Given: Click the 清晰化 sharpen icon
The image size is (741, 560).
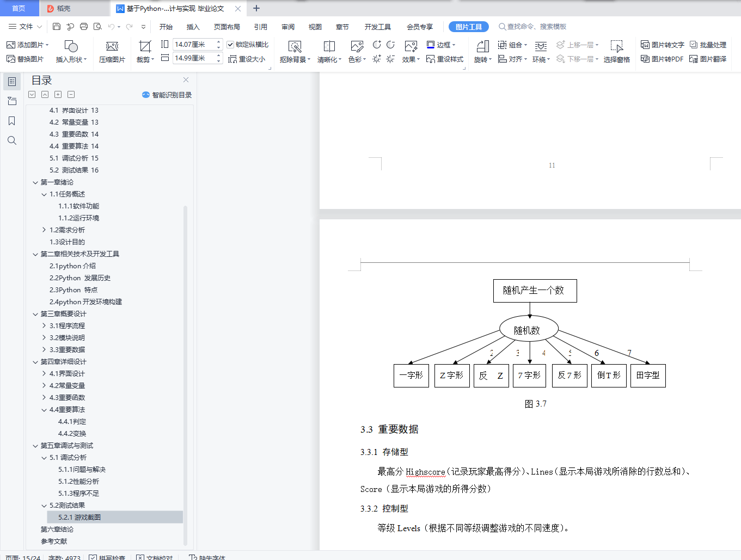Looking at the screenshot, I should tap(329, 46).
